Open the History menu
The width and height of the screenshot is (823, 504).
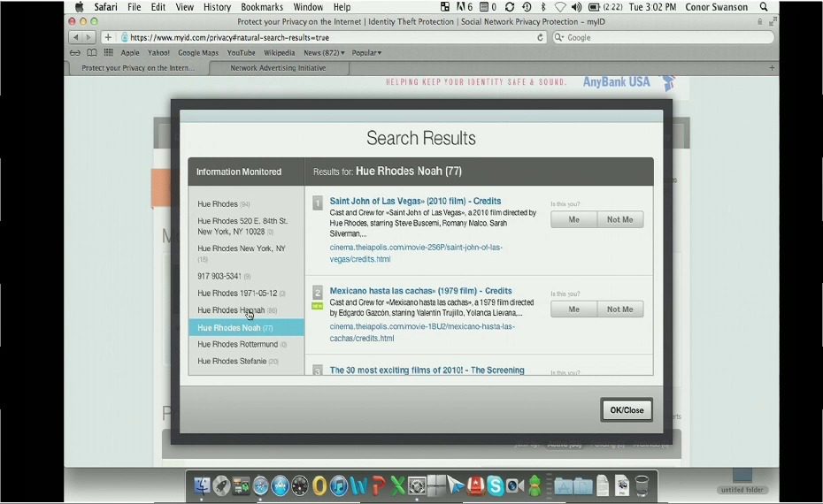point(217,7)
